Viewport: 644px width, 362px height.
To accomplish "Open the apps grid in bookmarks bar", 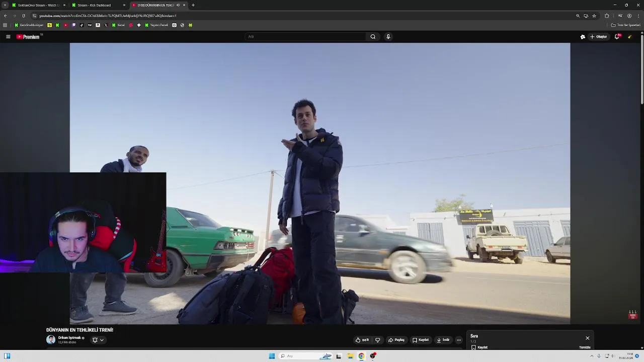I will (x=5, y=25).
